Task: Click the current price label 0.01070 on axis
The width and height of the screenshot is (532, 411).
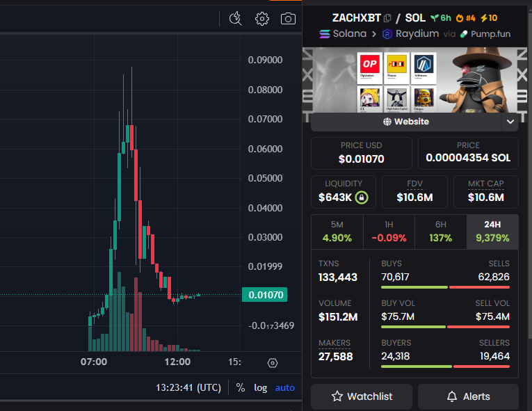Action: (x=265, y=295)
